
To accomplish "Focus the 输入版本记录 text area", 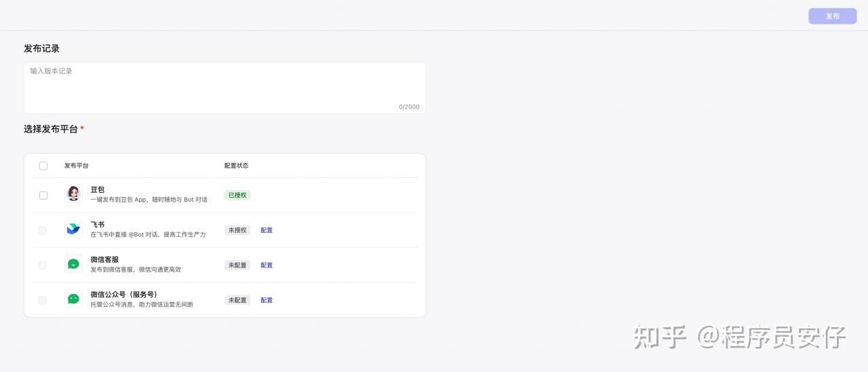I will click(224, 88).
